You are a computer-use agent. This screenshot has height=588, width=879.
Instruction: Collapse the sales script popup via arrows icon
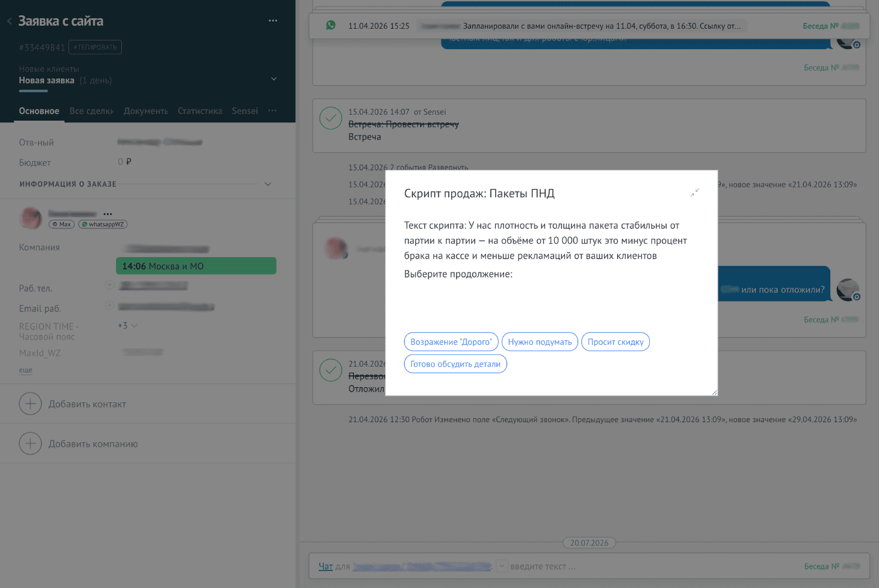pos(695,193)
